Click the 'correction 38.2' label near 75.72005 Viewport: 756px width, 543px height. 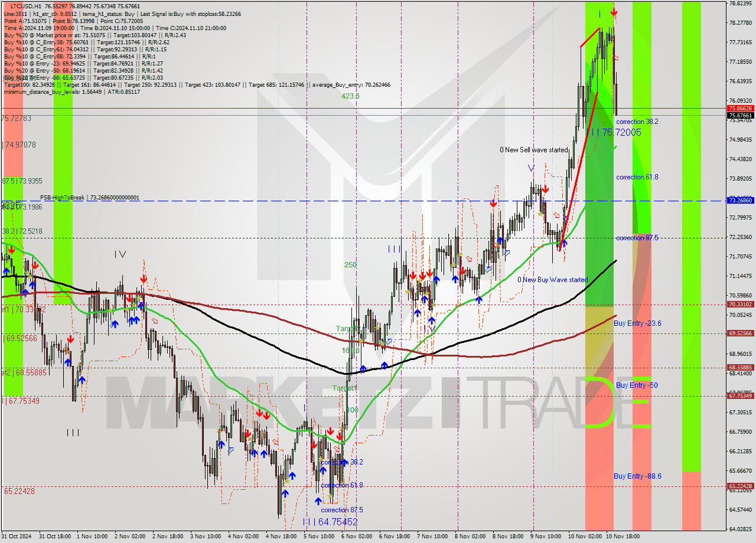click(637, 122)
